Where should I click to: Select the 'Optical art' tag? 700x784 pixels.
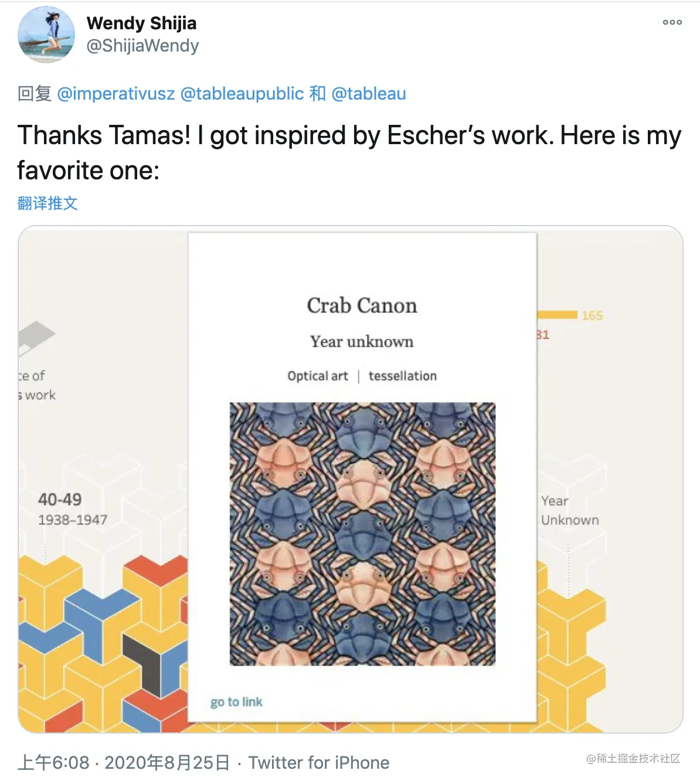tap(318, 376)
